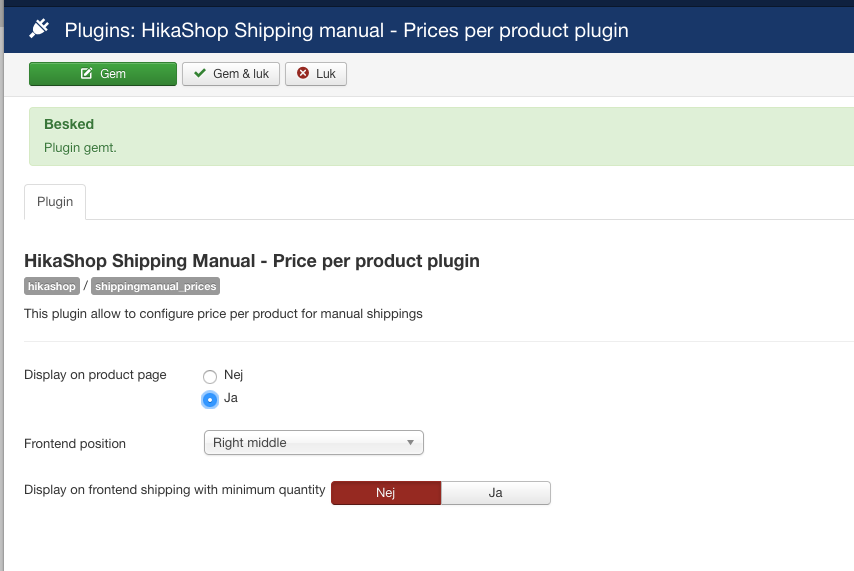Set minimum quantity shipping toggle to Nej
This screenshot has height=571, width=854.
[385, 493]
